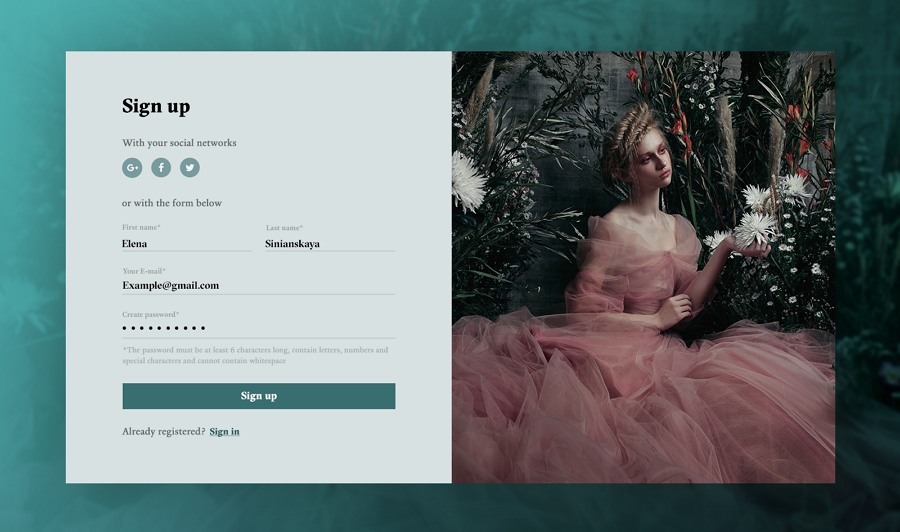
Task: Click the Create password field
Action: [x=258, y=328]
